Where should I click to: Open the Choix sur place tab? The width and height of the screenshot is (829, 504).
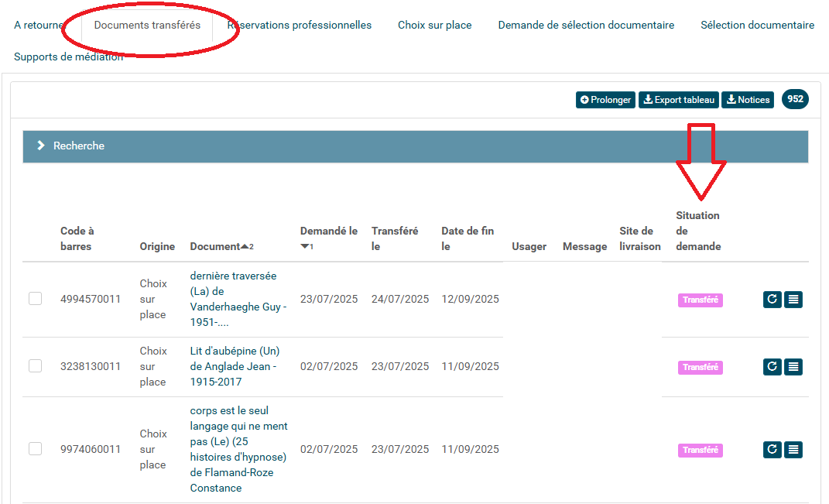click(x=434, y=24)
